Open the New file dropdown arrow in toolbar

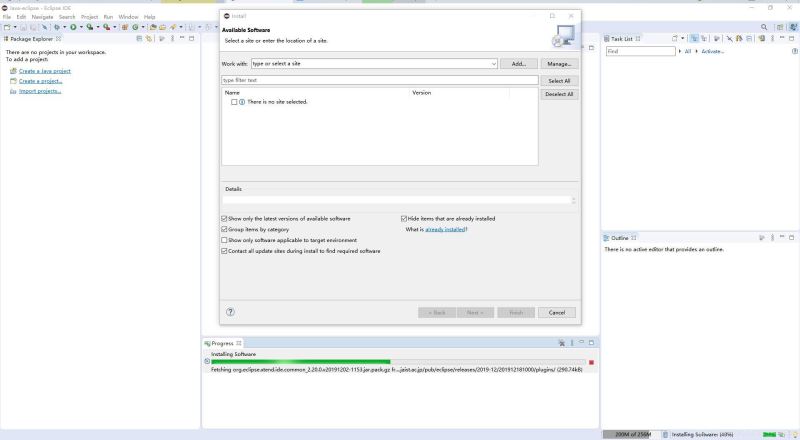(15, 27)
